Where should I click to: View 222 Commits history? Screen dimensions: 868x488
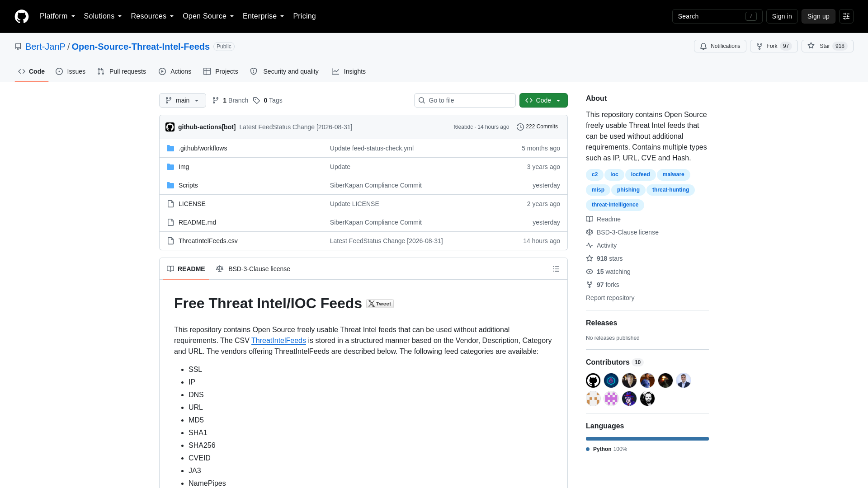[x=537, y=127]
